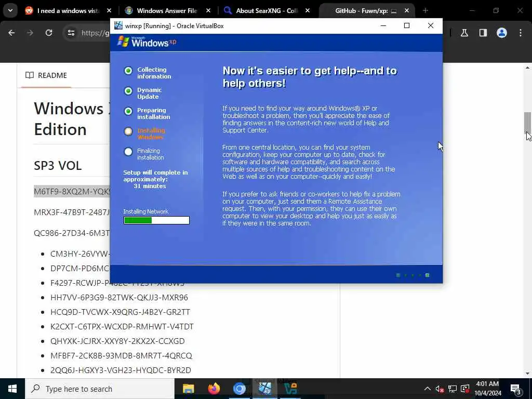Close the Windows Answer File tab

click(208, 11)
